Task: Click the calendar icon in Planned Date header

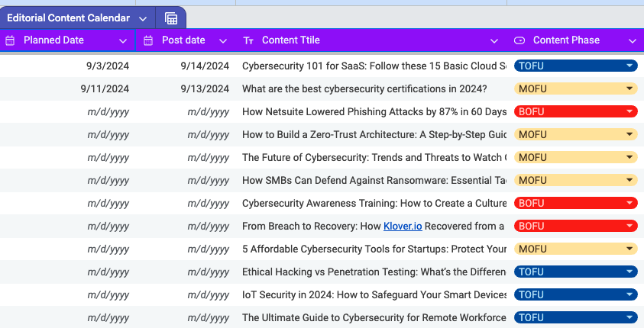Action: pyautogui.click(x=11, y=40)
